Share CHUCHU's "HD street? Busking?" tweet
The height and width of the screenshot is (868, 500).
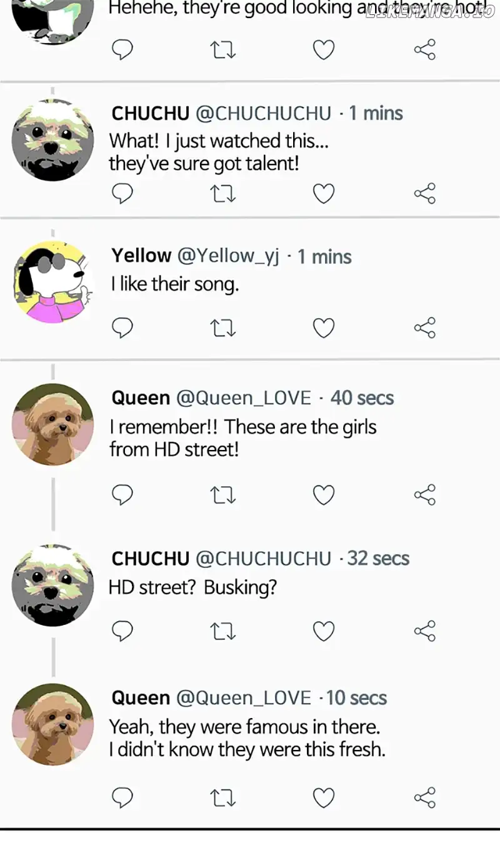[424, 631]
